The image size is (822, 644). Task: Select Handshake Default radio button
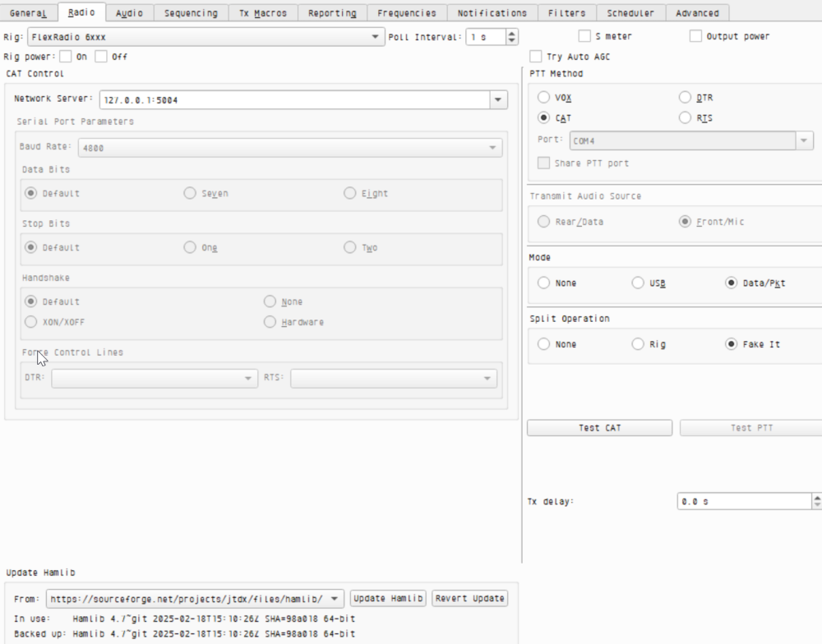click(x=31, y=301)
